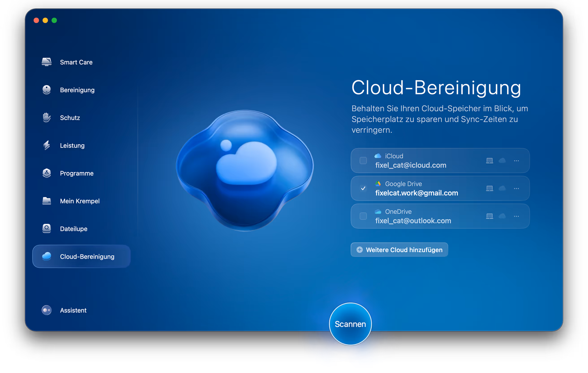Open more options for iCloud account
The height and width of the screenshot is (373, 588).
516,161
